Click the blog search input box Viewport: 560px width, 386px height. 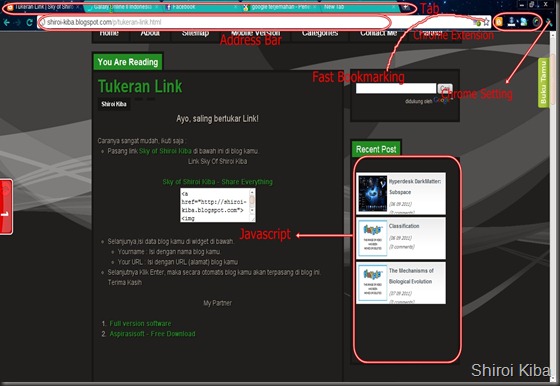pyautogui.click(x=396, y=88)
